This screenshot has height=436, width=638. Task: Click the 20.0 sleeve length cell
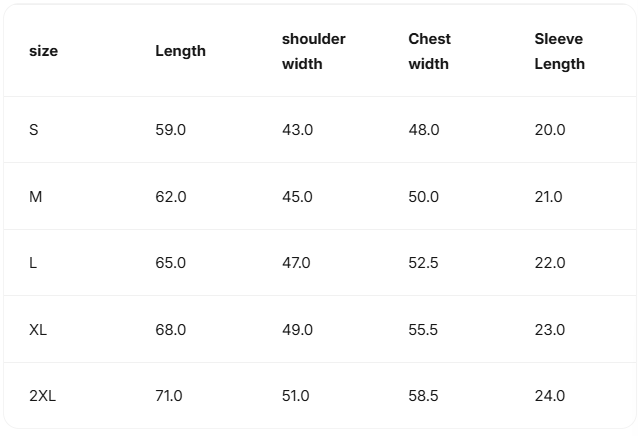[x=550, y=130]
